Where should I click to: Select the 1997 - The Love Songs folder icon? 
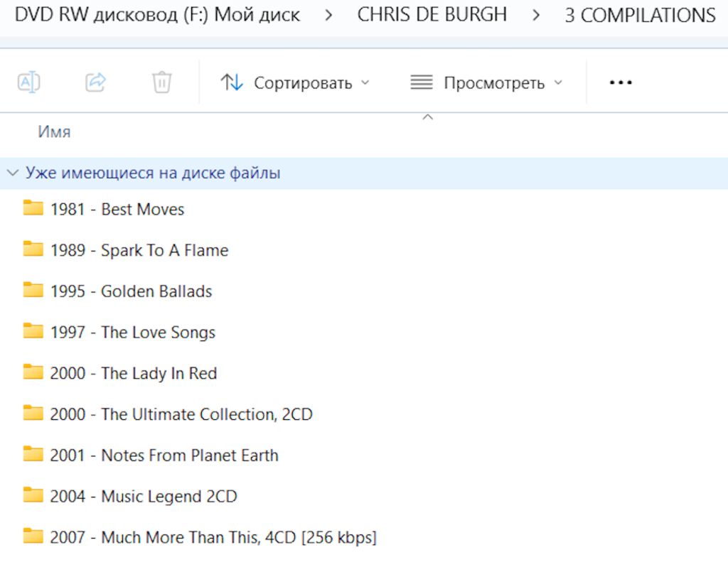pyautogui.click(x=33, y=330)
